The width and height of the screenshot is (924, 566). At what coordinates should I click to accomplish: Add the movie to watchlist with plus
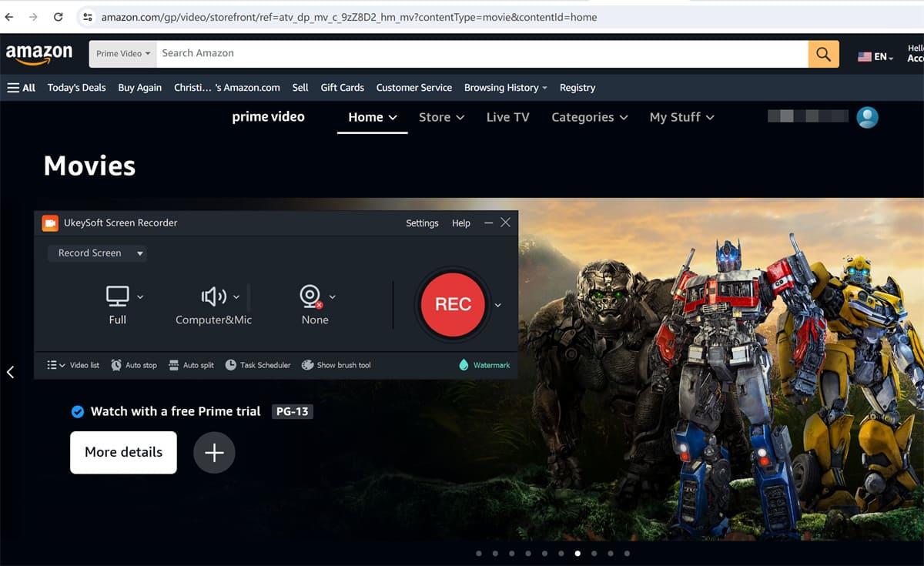click(214, 452)
